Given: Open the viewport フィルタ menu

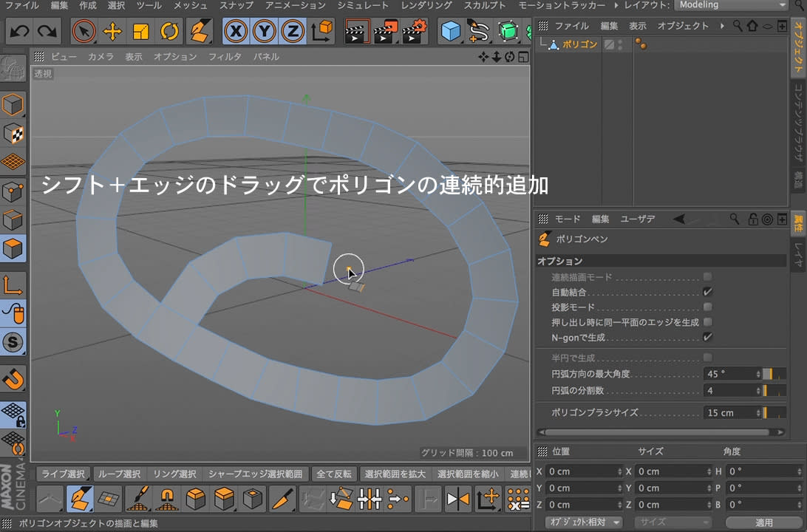Looking at the screenshot, I should tap(225, 56).
